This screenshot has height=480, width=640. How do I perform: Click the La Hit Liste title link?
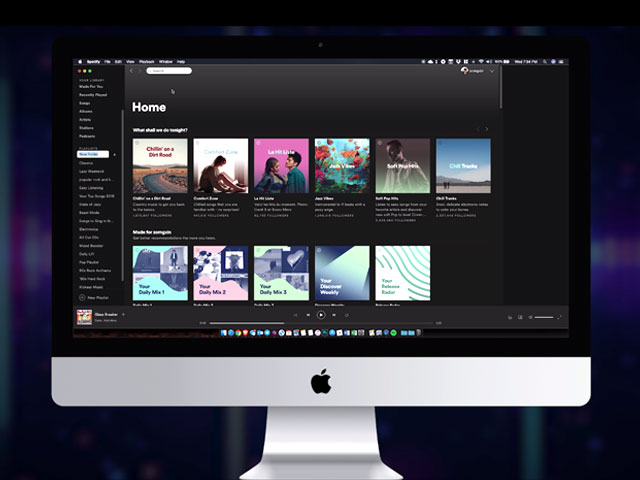(264, 198)
